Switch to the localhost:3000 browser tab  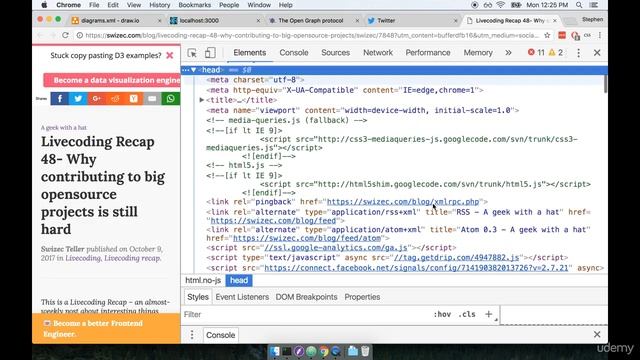(x=215, y=20)
